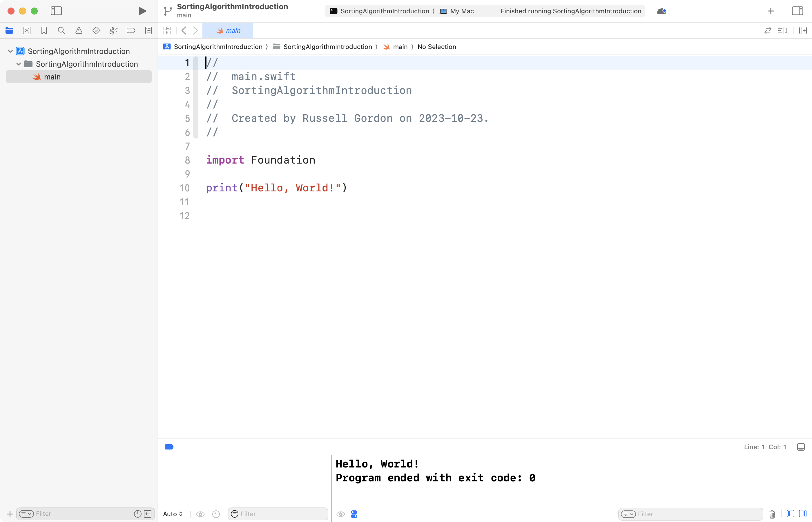Toggle the left navigator sidebar visibility

coord(56,11)
